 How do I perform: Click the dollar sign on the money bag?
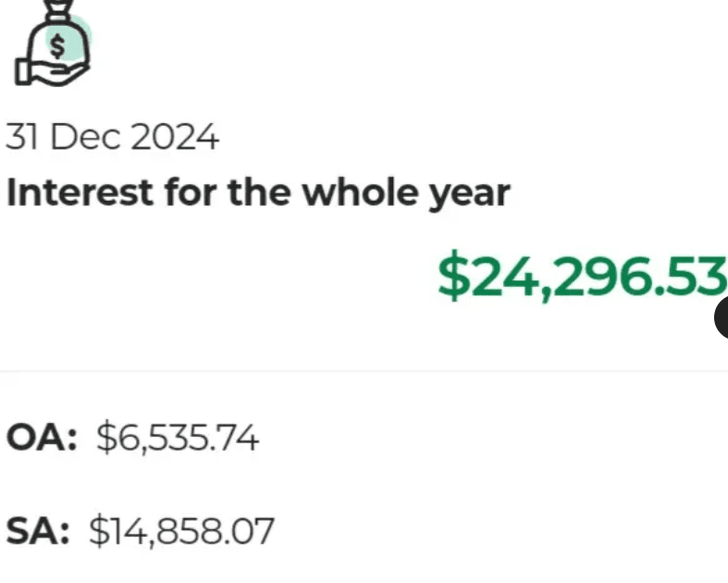(57, 46)
